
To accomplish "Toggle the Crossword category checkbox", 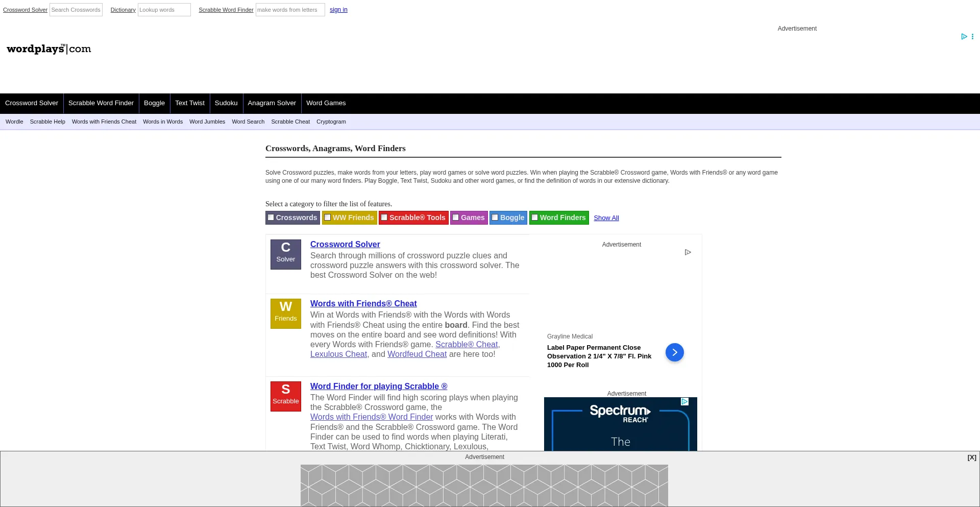I will 271,218.
